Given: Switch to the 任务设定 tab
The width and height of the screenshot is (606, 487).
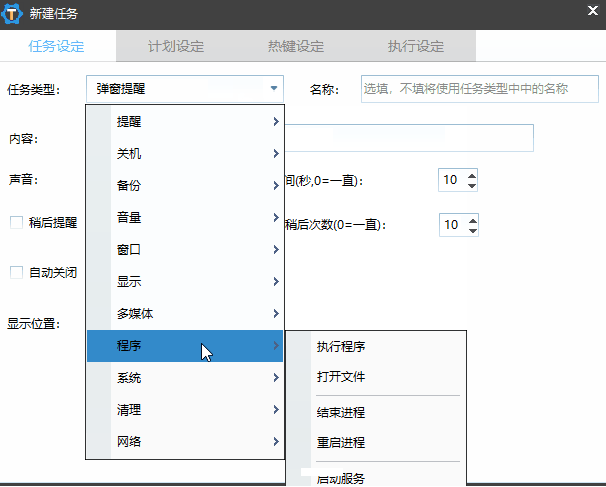Looking at the screenshot, I should pos(57,46).
